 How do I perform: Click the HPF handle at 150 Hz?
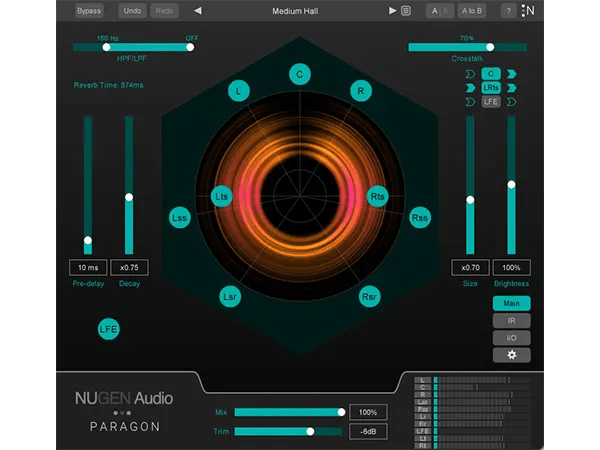tap(106, 47)
